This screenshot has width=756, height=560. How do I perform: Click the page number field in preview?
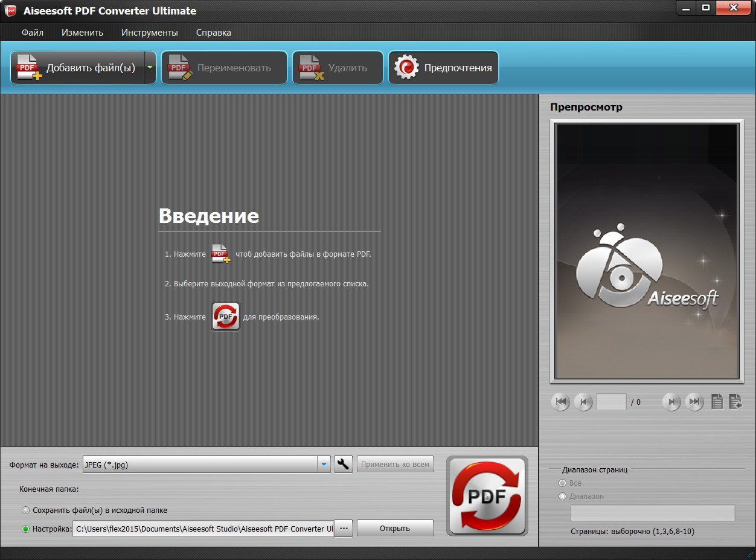611,402
